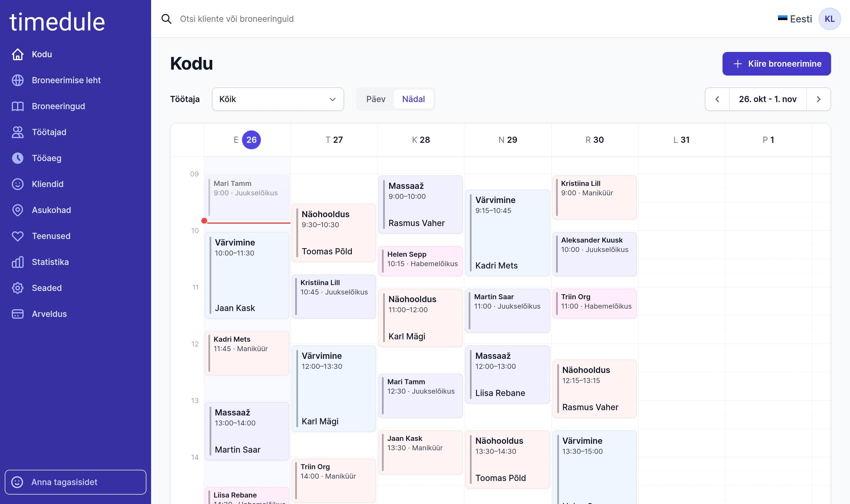Click the Broneeringud book icon
This screenshot has width=850, height=504.
(x=18, y=106)
